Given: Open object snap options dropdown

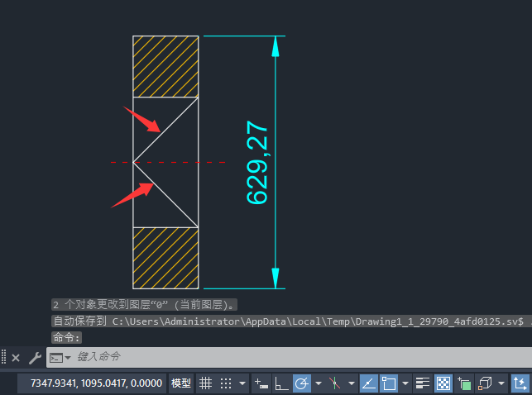Looking at the screenshot, I should 405,383.
